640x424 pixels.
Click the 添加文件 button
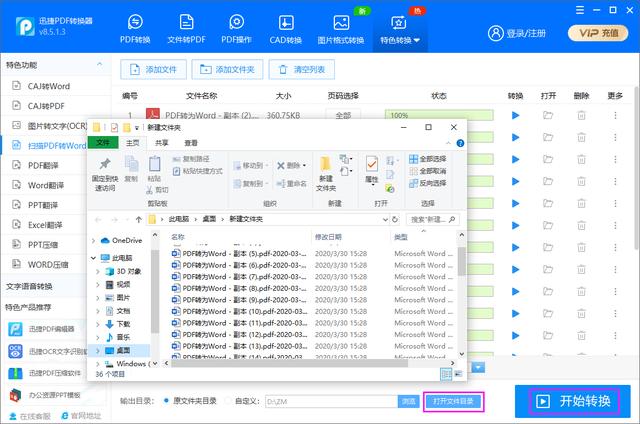[x=153, y=69]
